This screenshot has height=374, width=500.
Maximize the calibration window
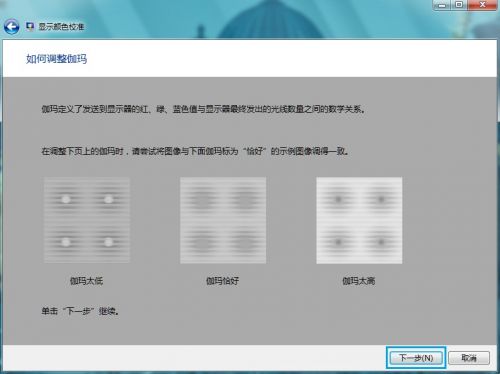(x=459, y=5)
